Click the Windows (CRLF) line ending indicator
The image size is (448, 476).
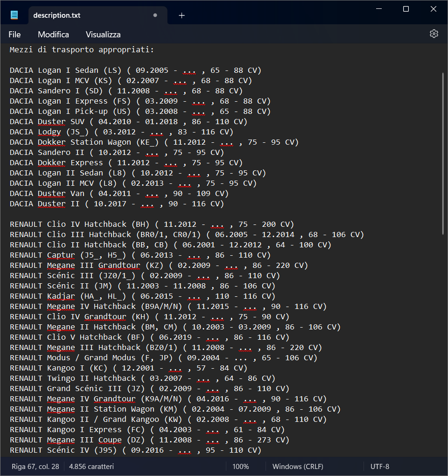[x=298, y=466]
